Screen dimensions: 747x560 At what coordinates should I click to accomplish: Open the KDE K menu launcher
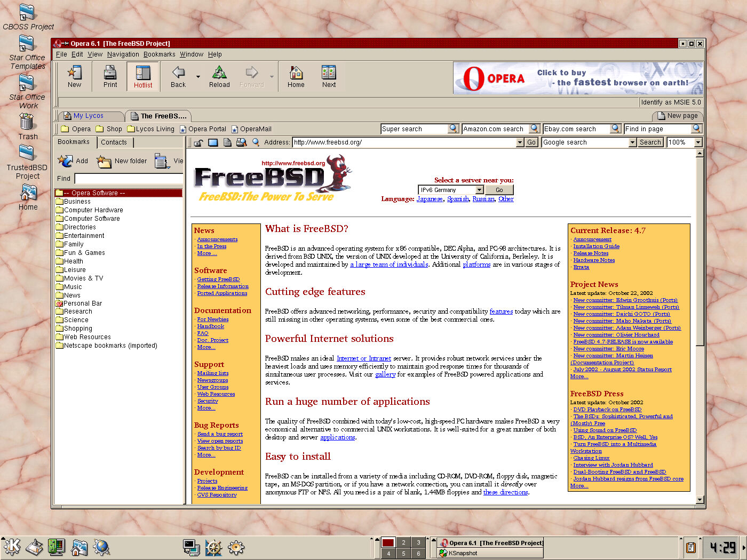[12, 547]
